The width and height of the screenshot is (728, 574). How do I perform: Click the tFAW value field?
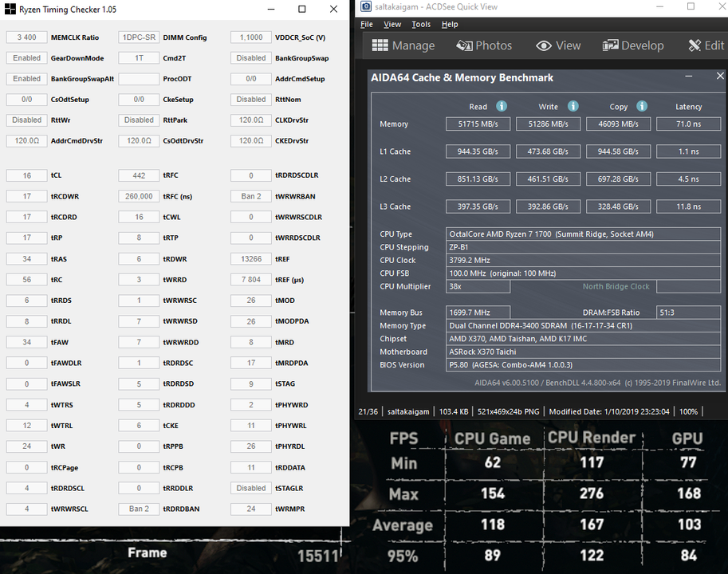27,342
